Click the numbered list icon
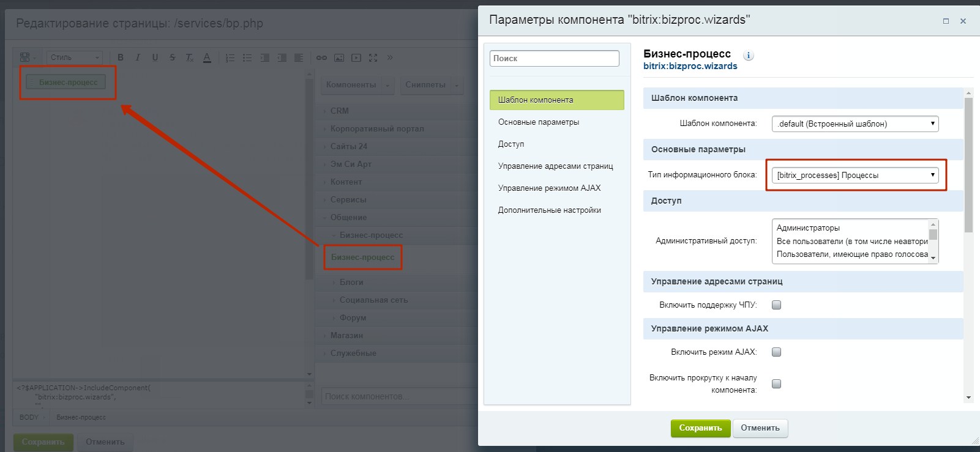Image resolution: width=980 pixels, height=452 pixels. pyautogui.click(x=230, y=57)
